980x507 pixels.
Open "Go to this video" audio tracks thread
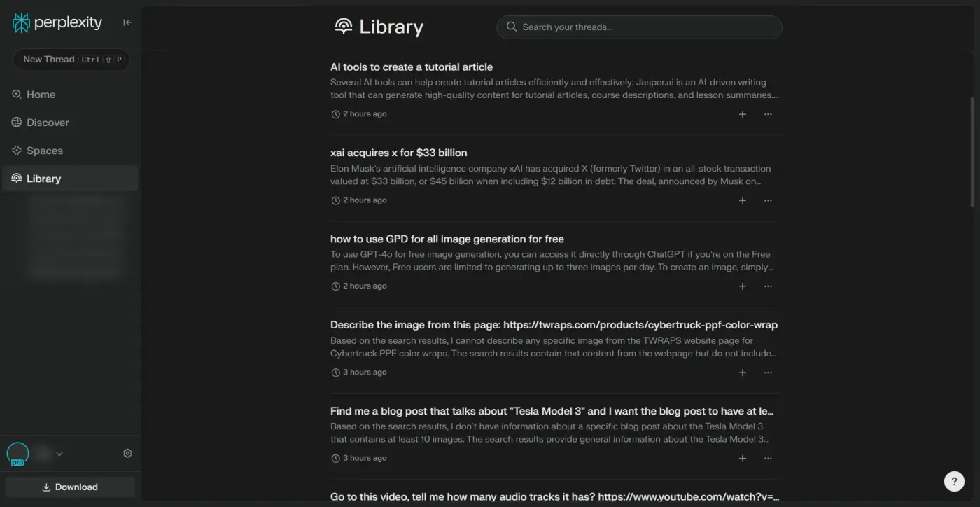click(x=554, y=497)
